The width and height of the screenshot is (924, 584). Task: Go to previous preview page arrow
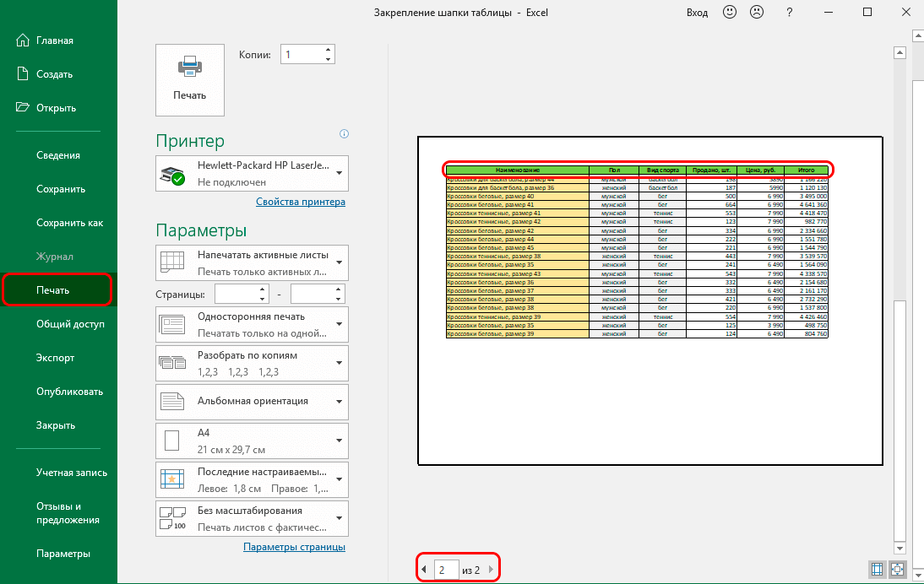(x=424, y=570)
